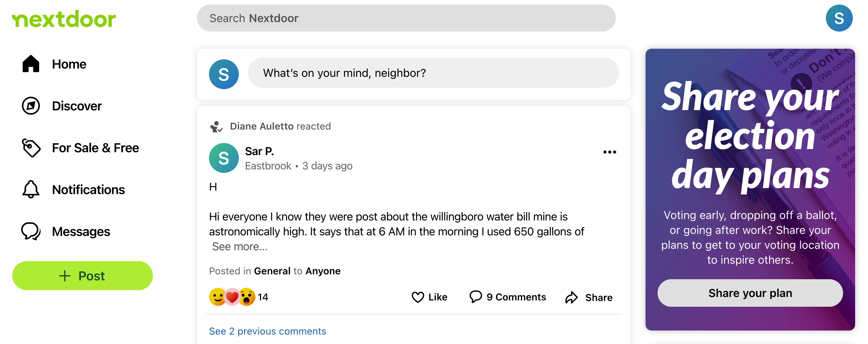Click the Search Nextdoor field
Image resolution: width=868 pixels, height=344 pixels.
click(x=406, y=18)
